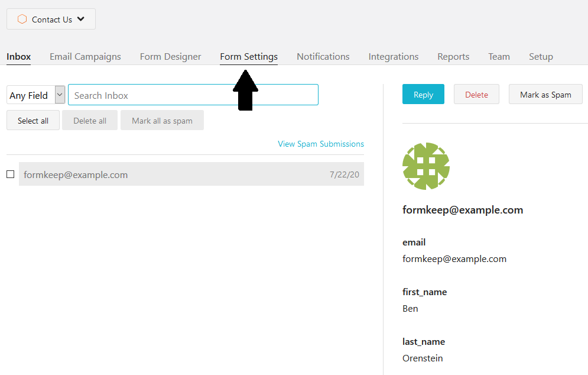588x375 pixels.
Task: Select the formkeep@example.com submission row
Action: click(x=191, y=174)
